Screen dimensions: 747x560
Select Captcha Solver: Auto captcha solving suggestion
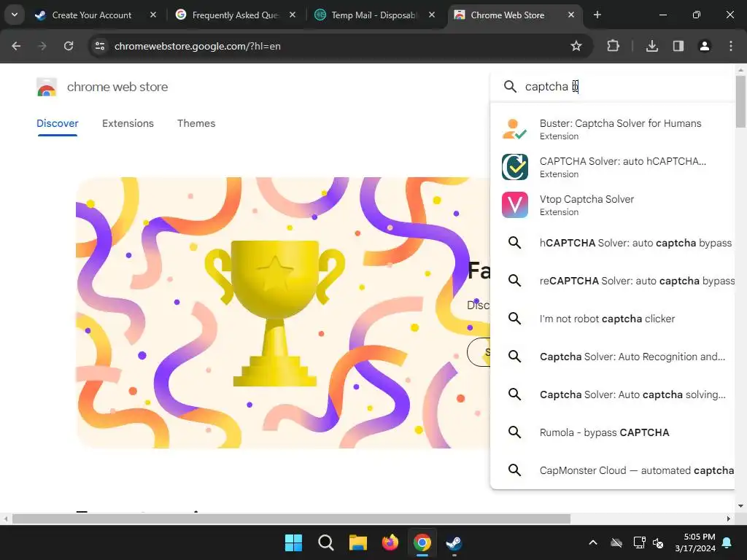pos(613,394)
